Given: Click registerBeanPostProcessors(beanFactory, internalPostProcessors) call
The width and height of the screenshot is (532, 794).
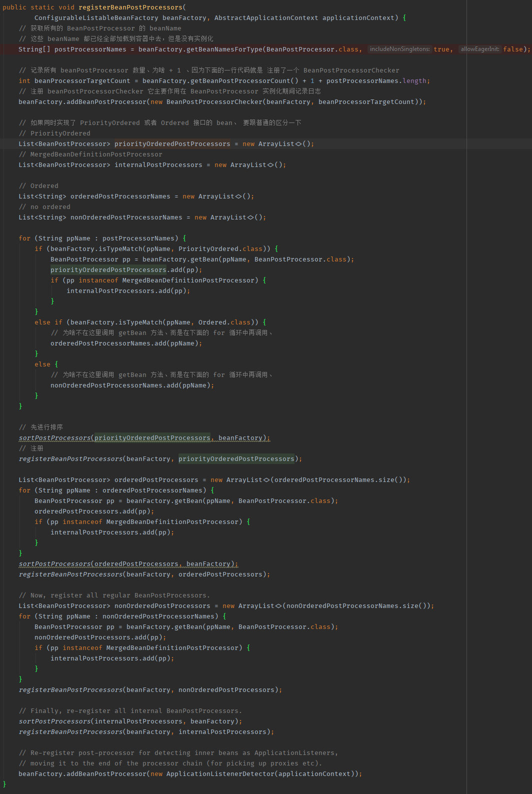Looking at the screenshot, I should tap(146, 731).
